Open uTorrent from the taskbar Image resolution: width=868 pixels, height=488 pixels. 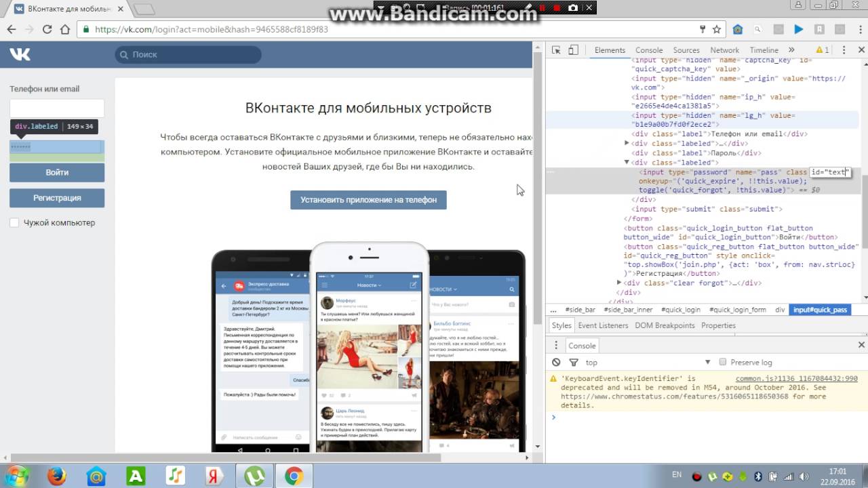[x=254, y=476]
